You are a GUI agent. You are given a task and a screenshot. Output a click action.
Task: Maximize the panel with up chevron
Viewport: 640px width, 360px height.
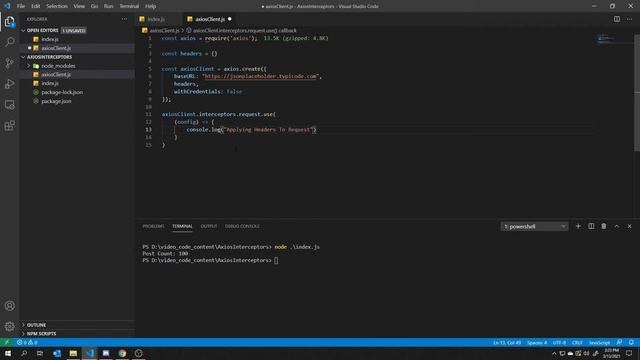tap(617, 226)
